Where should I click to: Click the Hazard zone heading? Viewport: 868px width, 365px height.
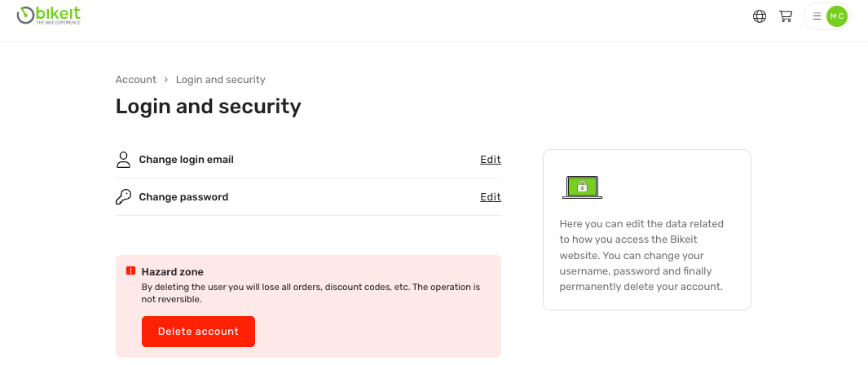coord(173,272)
